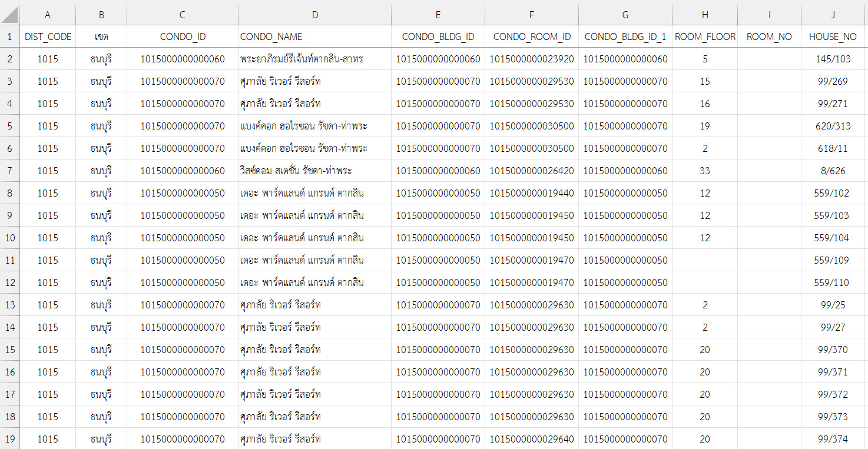This screenshot has width=868, height=449.
Task: Select room ID cell 1015000000026420
Action: click(x=532, y=171)
